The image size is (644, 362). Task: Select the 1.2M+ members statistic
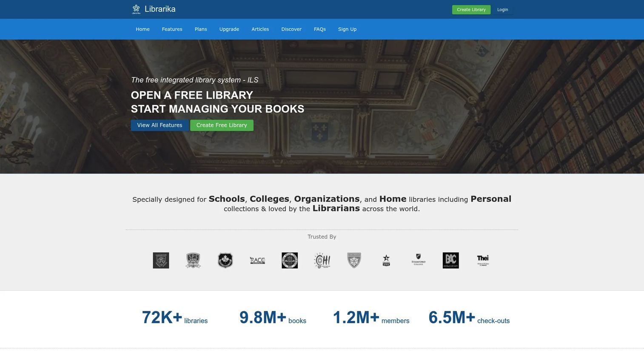point(371,318)
